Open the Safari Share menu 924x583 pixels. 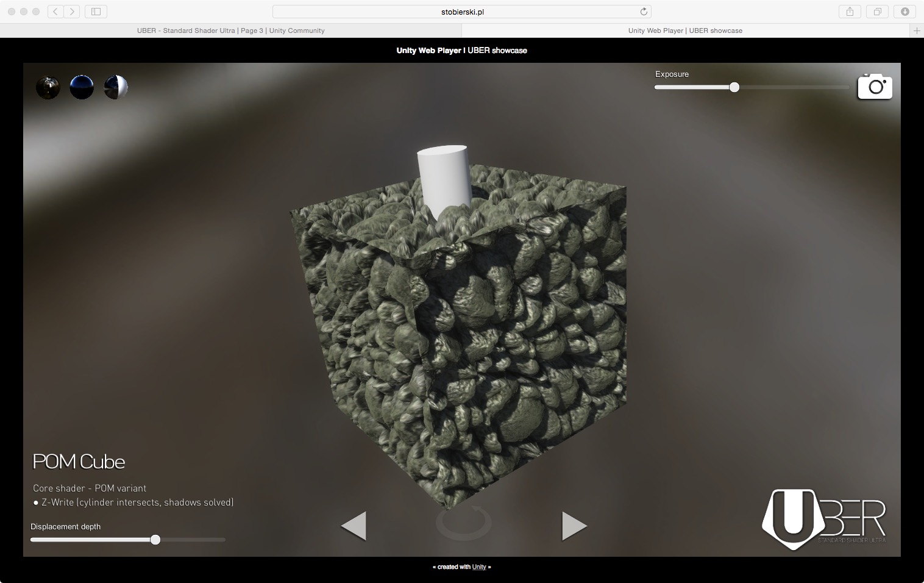click(x=850, y=12)
